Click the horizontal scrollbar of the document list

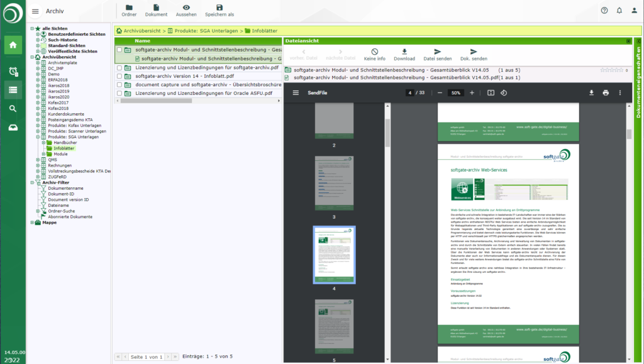tap(156, 101)
